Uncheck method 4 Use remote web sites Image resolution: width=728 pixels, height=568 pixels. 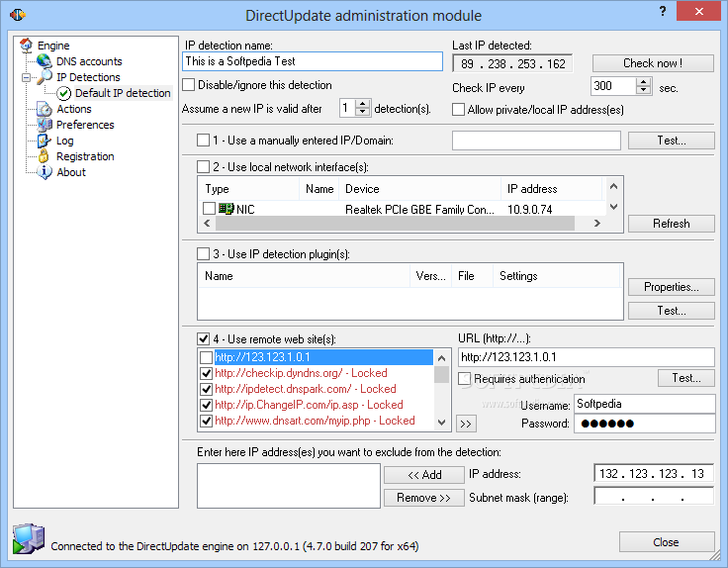click(204, 338)
